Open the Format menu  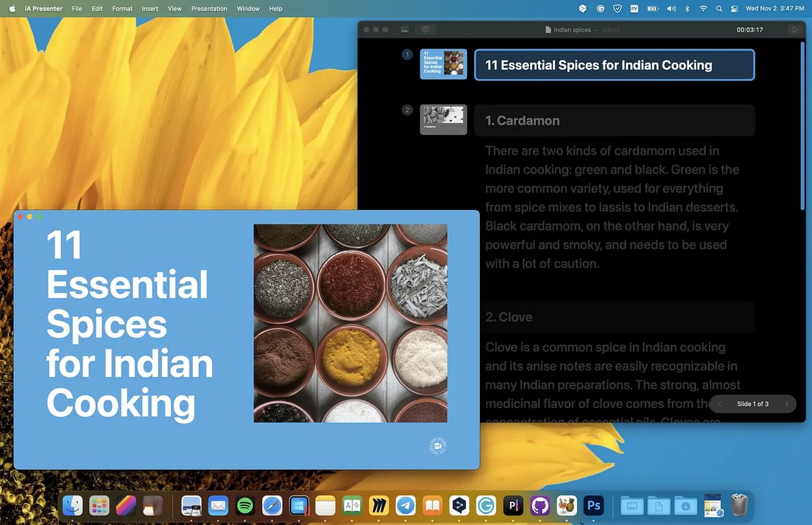coord(122,9)
